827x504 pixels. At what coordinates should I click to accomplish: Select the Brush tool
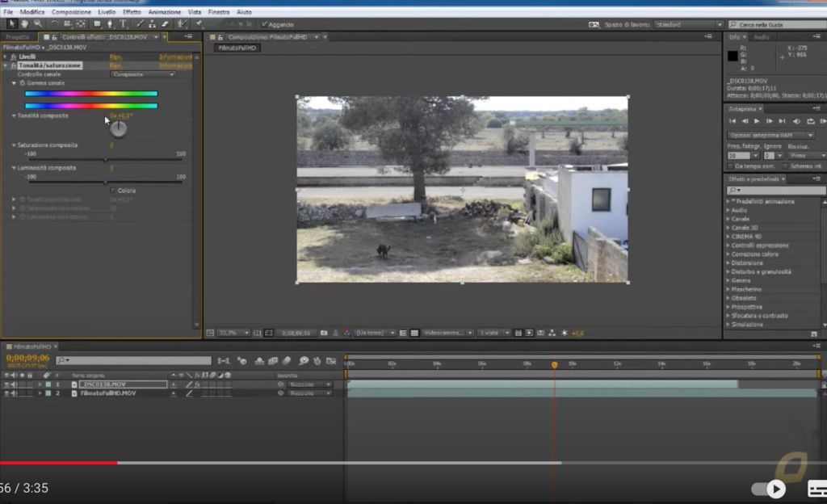(140, 23)
